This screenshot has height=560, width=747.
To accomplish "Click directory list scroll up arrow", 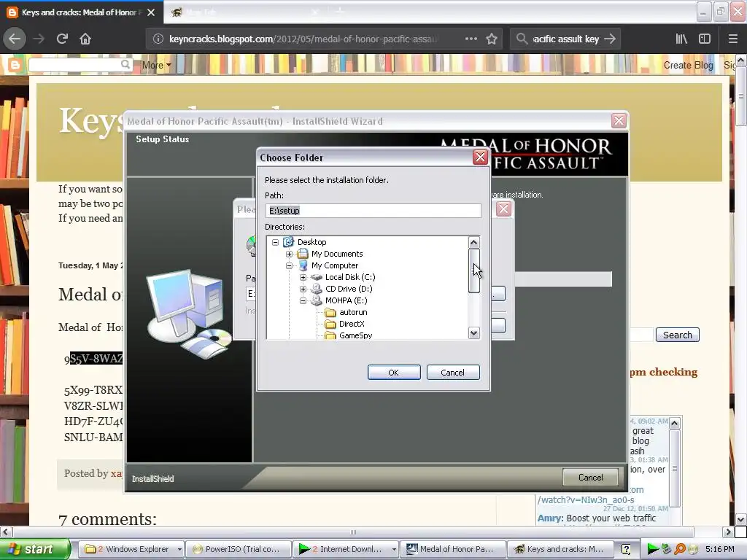I will pos(473,242).
